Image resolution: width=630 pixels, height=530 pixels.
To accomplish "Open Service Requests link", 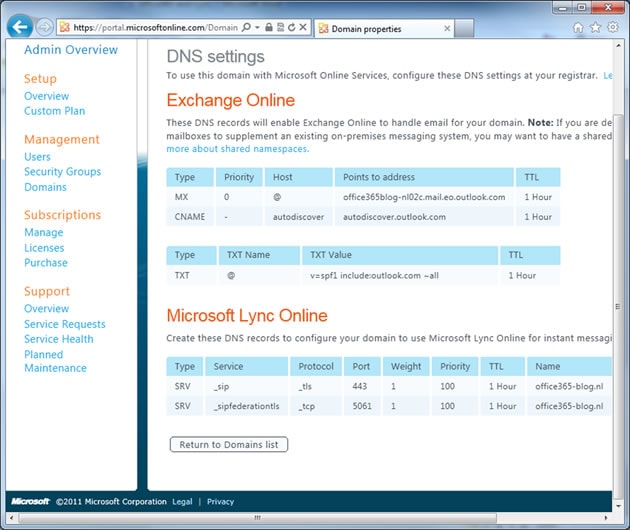I will tap(65, 324).
